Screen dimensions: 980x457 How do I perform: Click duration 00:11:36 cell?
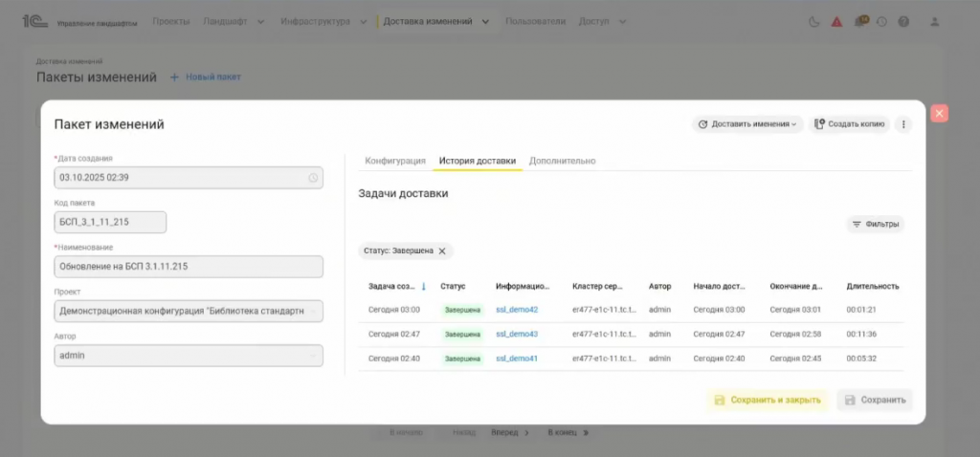(861, 334)
